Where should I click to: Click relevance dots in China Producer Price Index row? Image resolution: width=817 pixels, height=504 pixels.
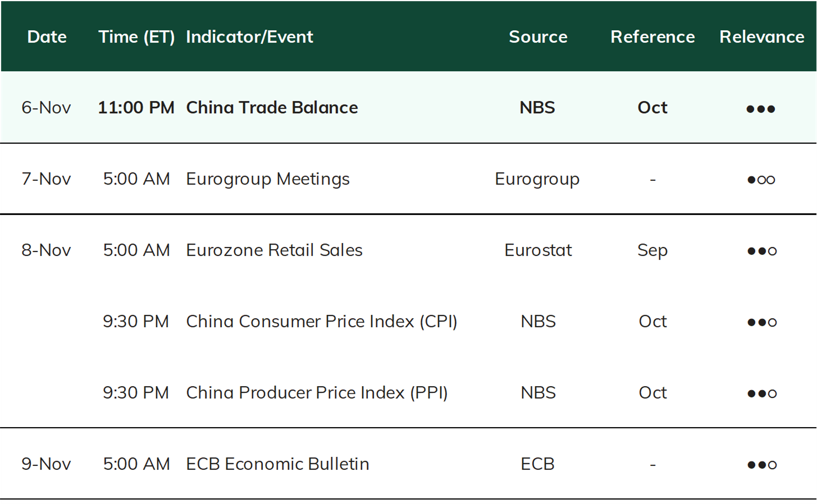pos(762,393)
